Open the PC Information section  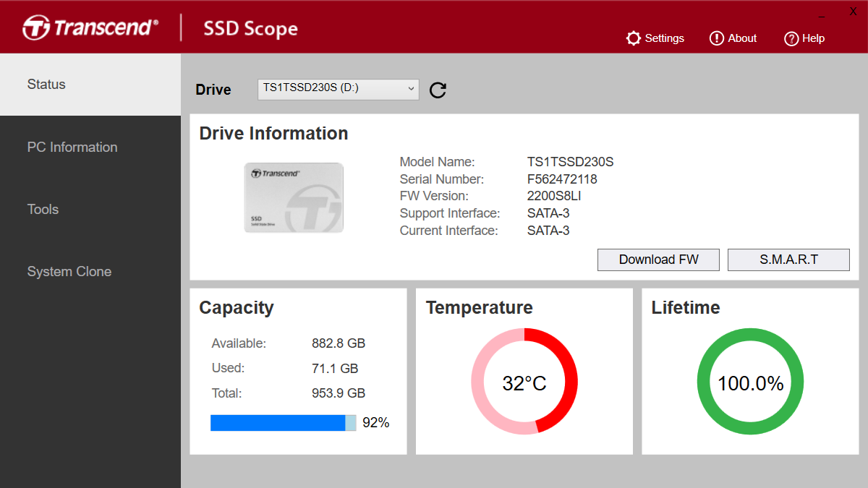(x=90, y=147)
